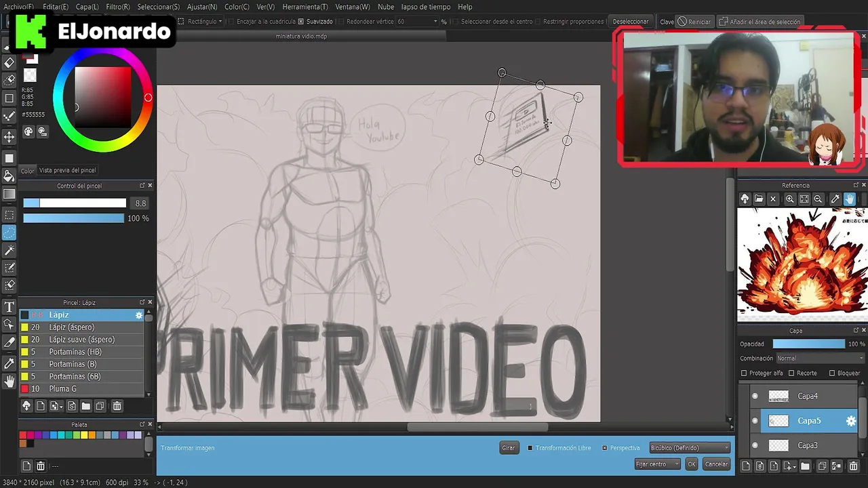Click the miniatura vidio.mdp document tab
The width and height of the screenshot is (868, 488).
[x=301, y=37]
